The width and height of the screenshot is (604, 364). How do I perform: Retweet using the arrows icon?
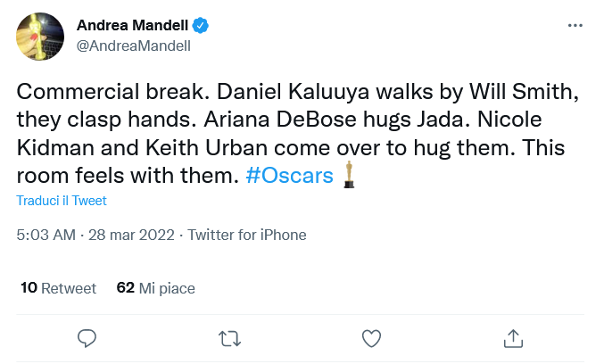pos(229,338)
